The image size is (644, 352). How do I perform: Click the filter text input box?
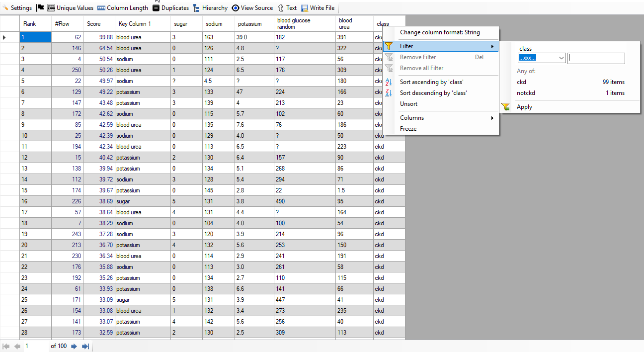pyautogui.click(x=596, y=58)
